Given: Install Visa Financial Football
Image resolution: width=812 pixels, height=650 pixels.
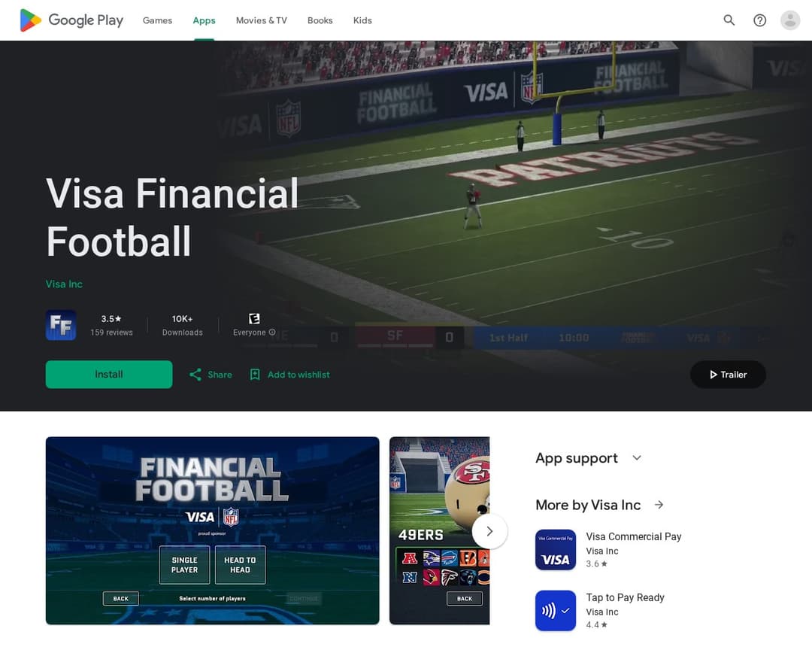Looking at the screenshot, I should [x=108, y=374].
